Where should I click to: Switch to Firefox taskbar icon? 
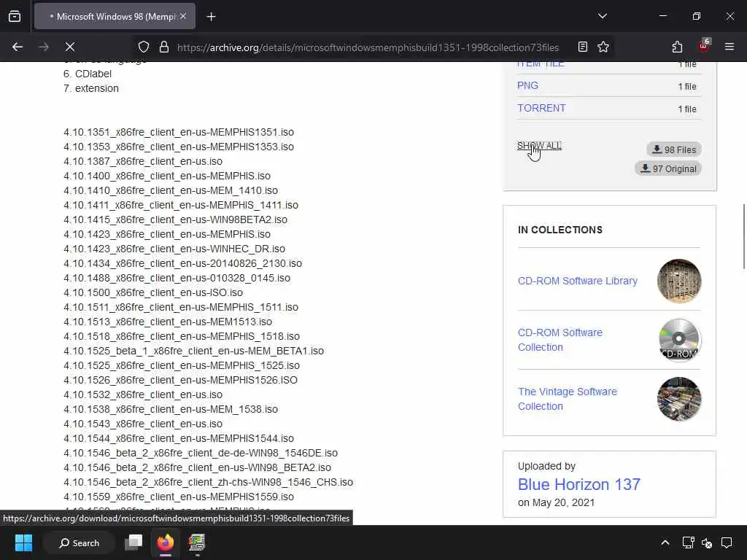pyautogui.click(x=166, y=542)
